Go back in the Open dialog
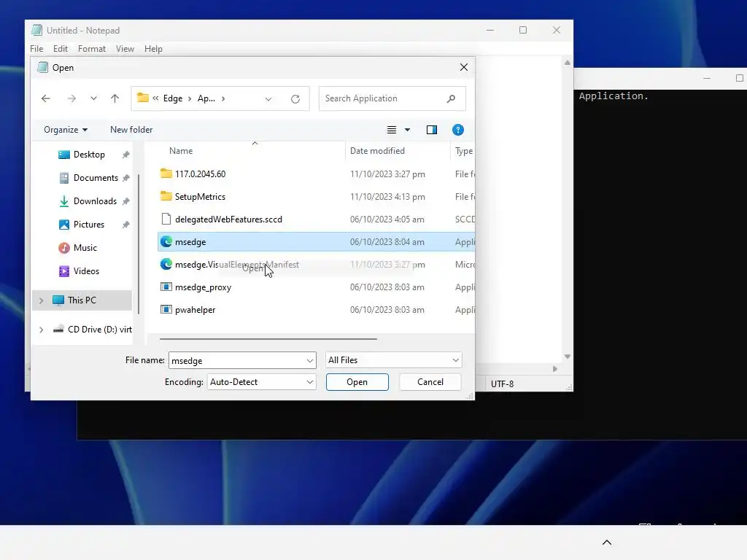Screen dimensions: 747x560 pyautogui.click(x=46, y=98)
